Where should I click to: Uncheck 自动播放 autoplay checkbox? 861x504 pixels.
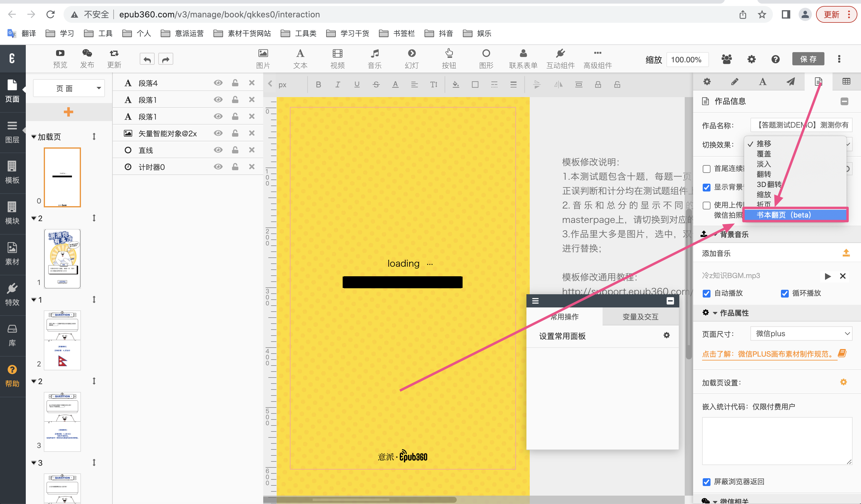(707, 293)
